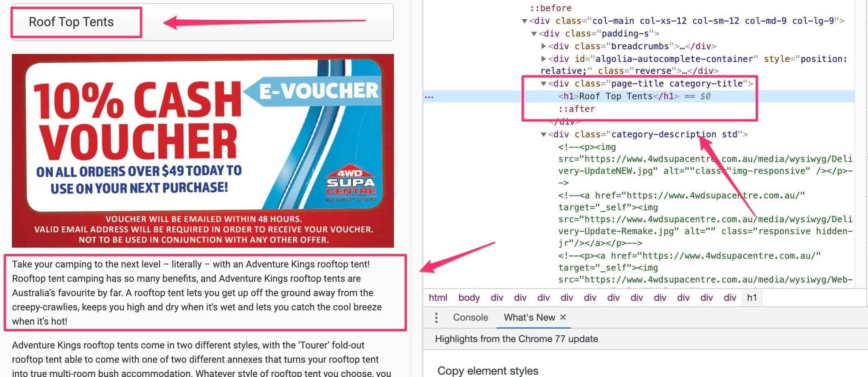868x377 pixels.
Task: Select h1 in the DOM breadcrumb bar
Action: (752, 298)
